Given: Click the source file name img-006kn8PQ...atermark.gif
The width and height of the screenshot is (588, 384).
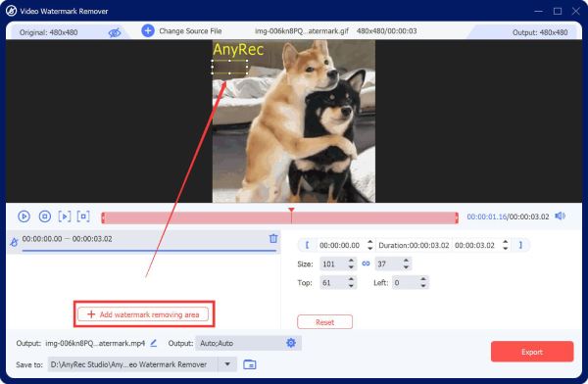Looking at the screenshot, I should click(302, 31).
